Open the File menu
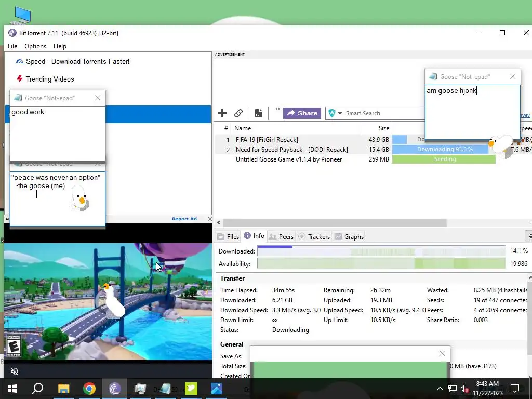532x399 pixels. tap(12, 46)
